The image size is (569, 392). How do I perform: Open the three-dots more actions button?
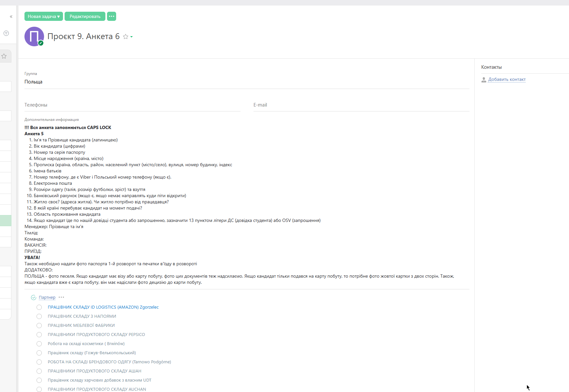112,16
